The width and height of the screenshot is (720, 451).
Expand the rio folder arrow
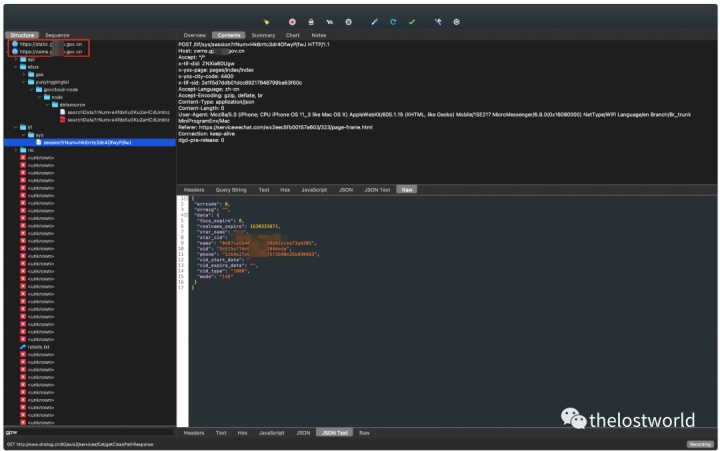16,150
